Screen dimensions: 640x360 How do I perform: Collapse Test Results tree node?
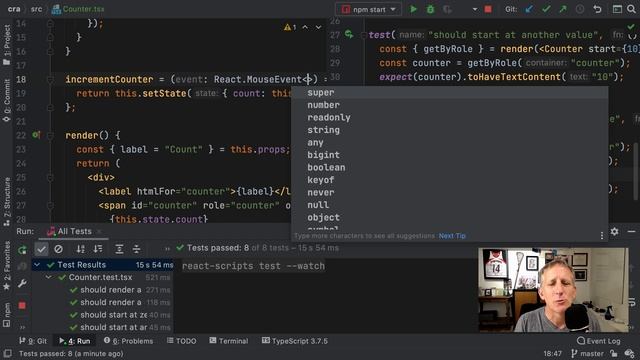click(37, 265)
